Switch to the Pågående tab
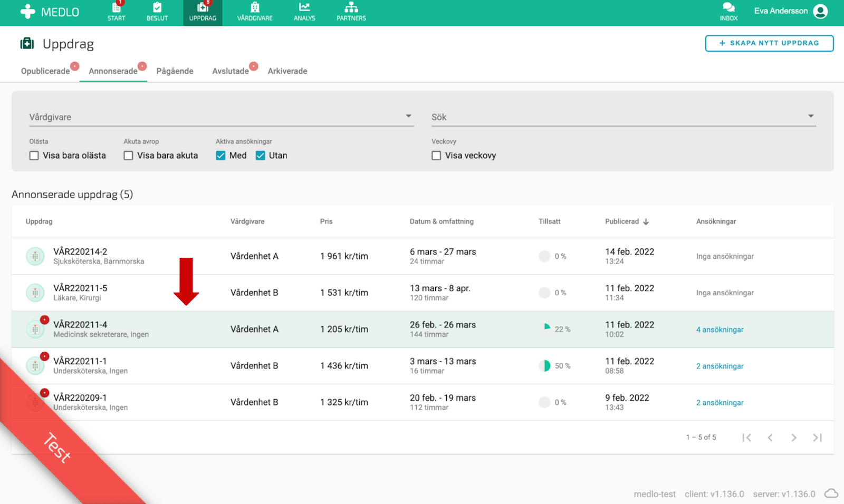 coord(175,71)
